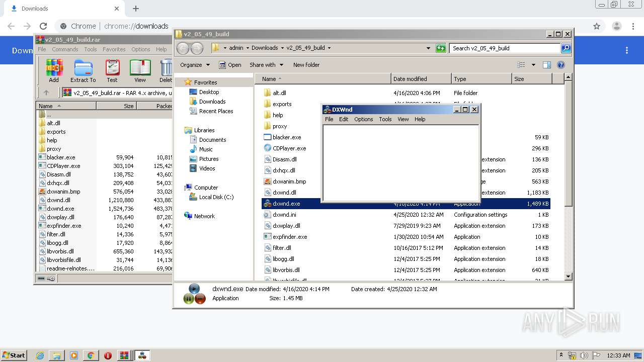
Task: Open the DXWnd Edit menu
Action: 344,119
